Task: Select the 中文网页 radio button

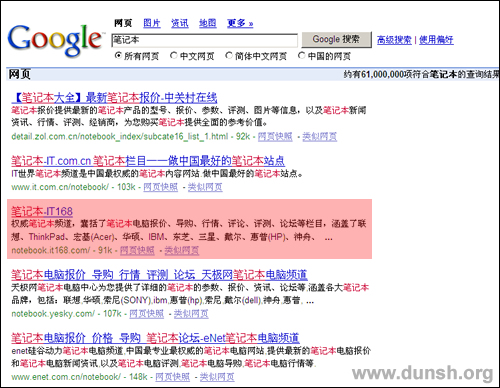Action: 173,55
